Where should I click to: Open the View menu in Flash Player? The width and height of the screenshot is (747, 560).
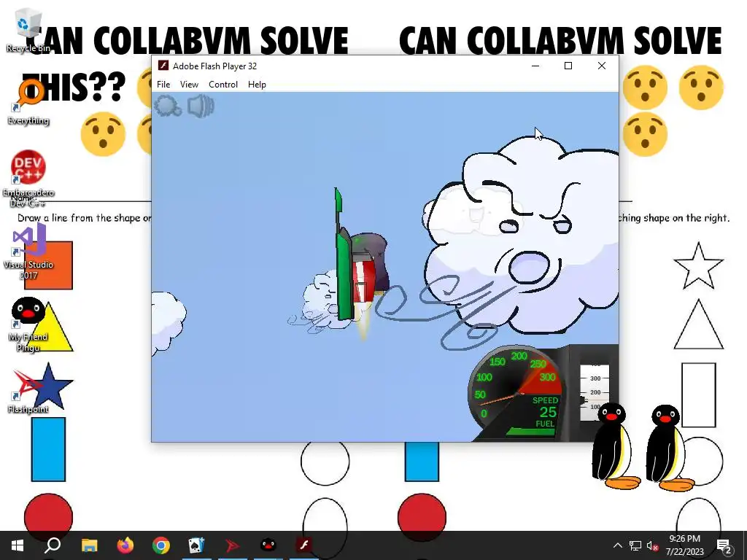point(189,85)
